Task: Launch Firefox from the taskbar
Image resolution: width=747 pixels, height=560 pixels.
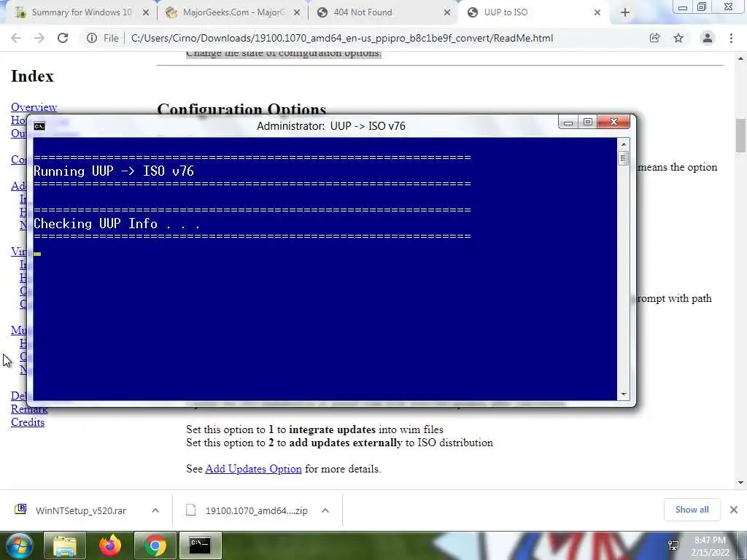Action: [110, 545]
